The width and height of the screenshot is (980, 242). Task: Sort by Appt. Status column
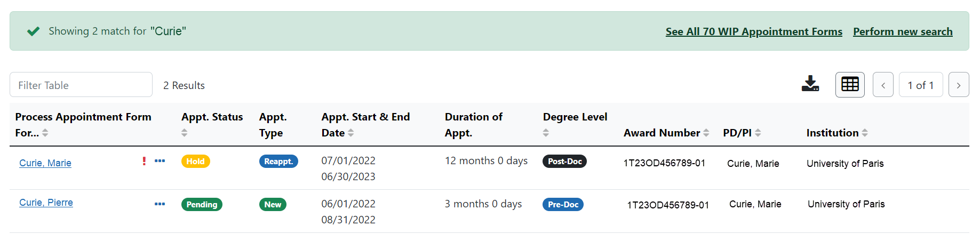185,133
